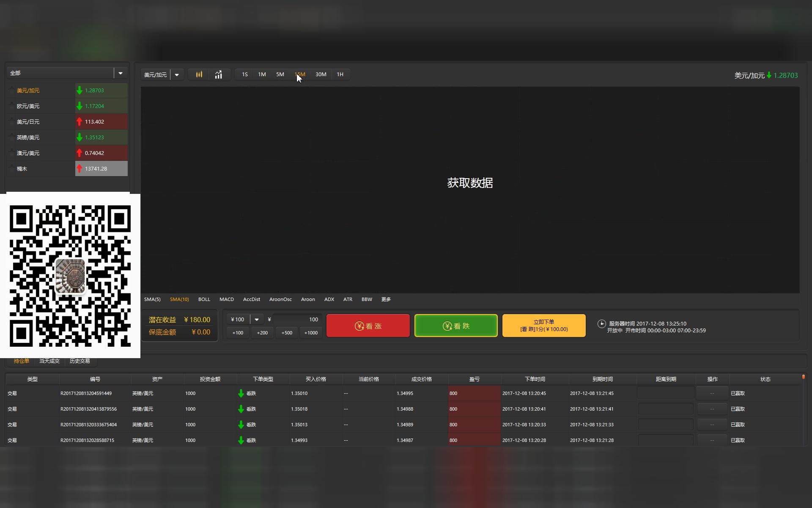Add +200 to the investment amount
The height and width of the screenshot is (508, 812).
click(x=262, y=333)
